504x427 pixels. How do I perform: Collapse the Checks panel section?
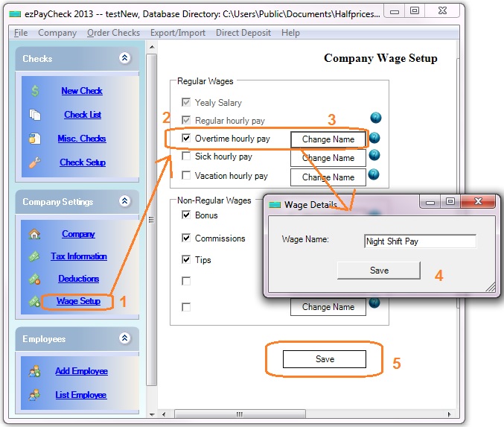pos(124,58)
